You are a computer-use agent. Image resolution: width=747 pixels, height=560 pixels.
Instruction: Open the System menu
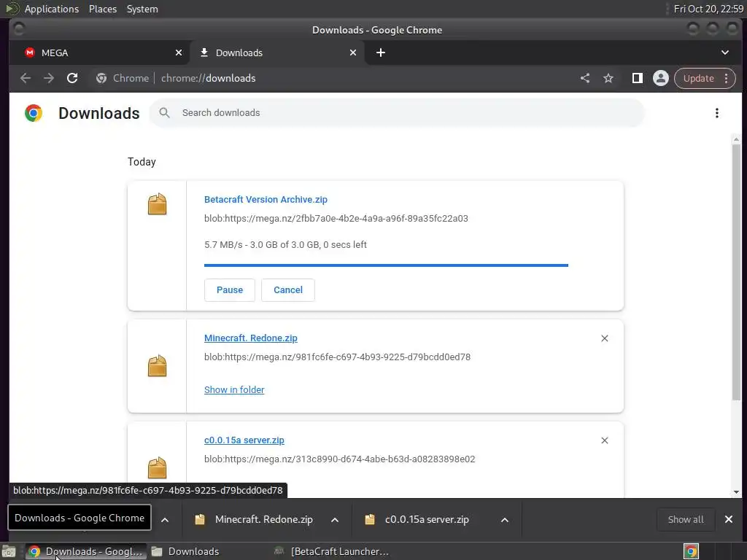point(142,9)
